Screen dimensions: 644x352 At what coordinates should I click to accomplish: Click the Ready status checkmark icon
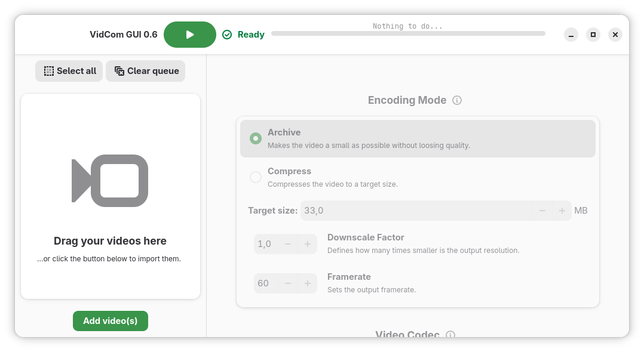pos(227,35)
